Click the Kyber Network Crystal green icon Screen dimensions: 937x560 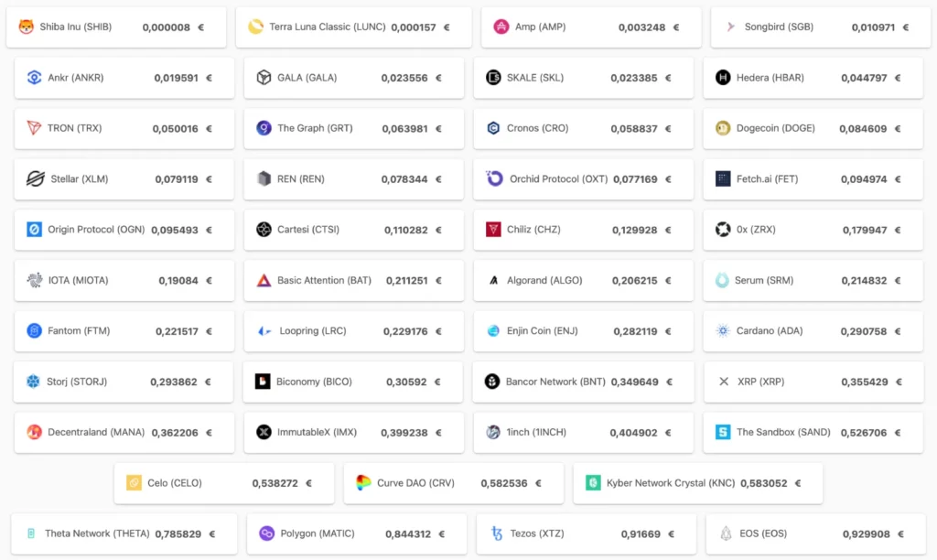(x=593, y=483)
